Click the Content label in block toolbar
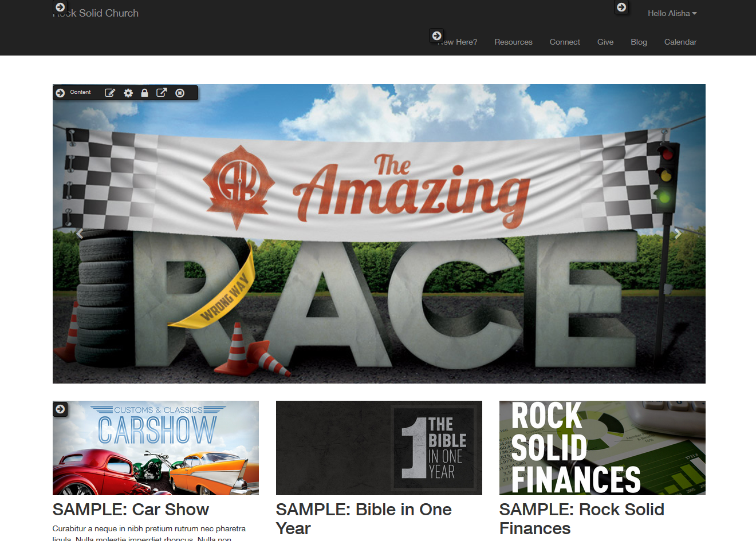 tap(80, 92)
